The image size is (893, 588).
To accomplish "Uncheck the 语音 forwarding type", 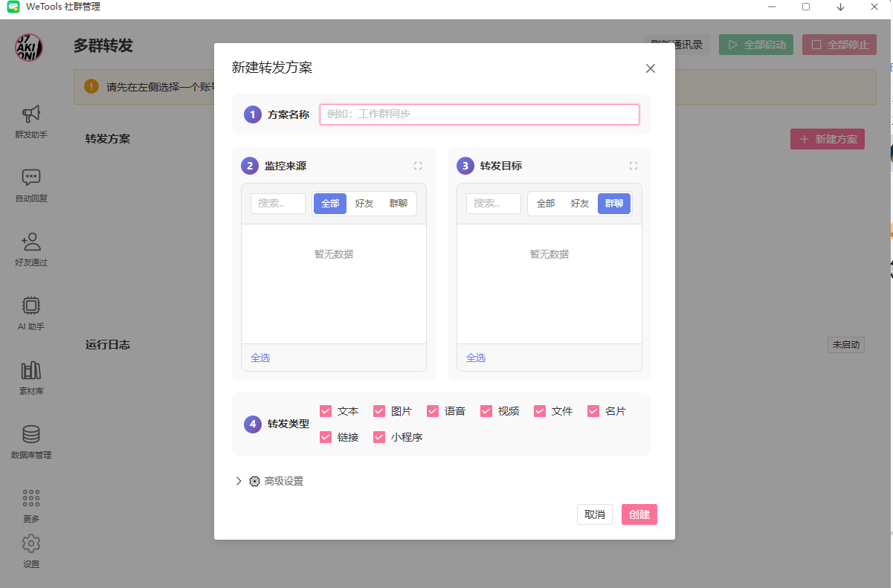I will tap(433, 411).
